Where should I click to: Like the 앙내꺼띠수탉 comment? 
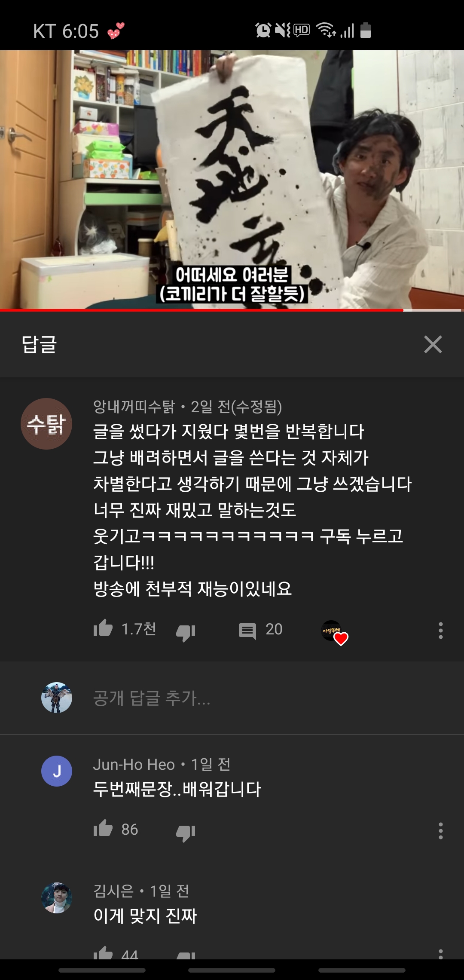pos(103,629)
